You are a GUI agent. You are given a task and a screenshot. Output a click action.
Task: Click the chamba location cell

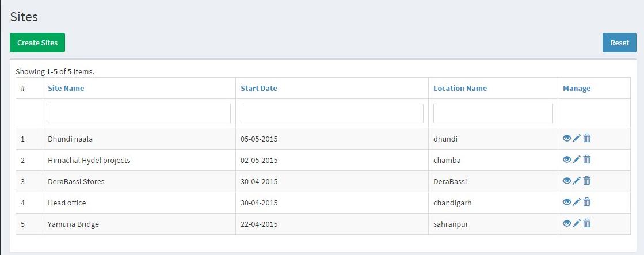(493, 160)
